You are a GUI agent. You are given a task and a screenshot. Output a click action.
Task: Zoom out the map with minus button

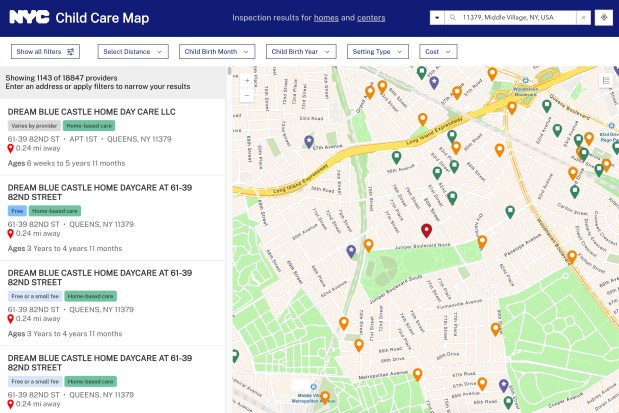(x=247, y=95)
